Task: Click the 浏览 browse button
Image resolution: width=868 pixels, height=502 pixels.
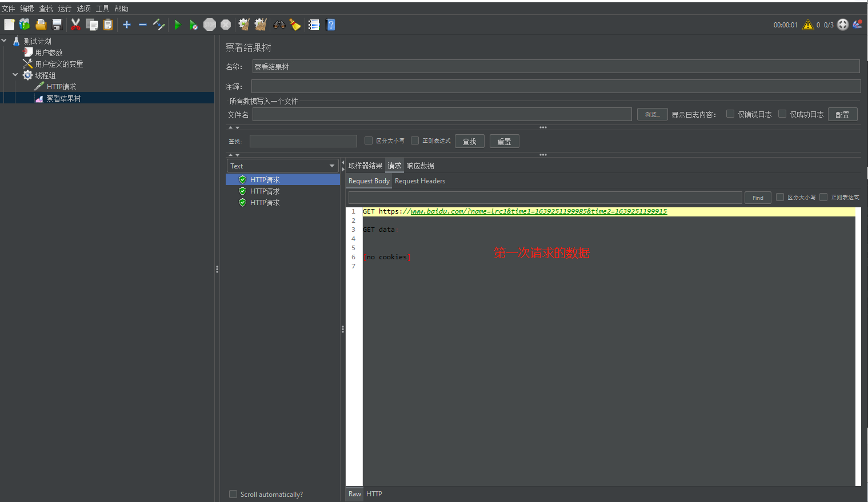Action: click(653, 114)
